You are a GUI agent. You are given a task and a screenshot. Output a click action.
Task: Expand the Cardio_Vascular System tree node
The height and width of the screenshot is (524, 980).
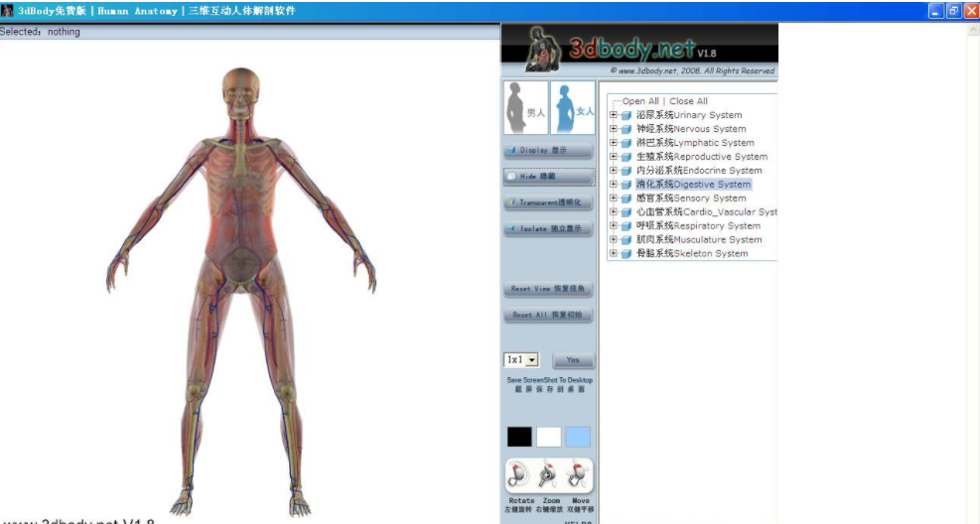click(614, 211)
